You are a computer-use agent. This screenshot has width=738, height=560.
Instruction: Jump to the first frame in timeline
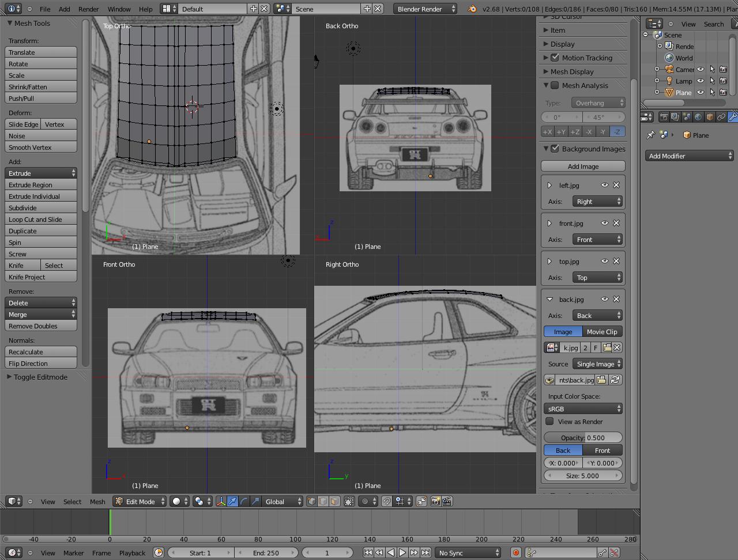[368, 553]
